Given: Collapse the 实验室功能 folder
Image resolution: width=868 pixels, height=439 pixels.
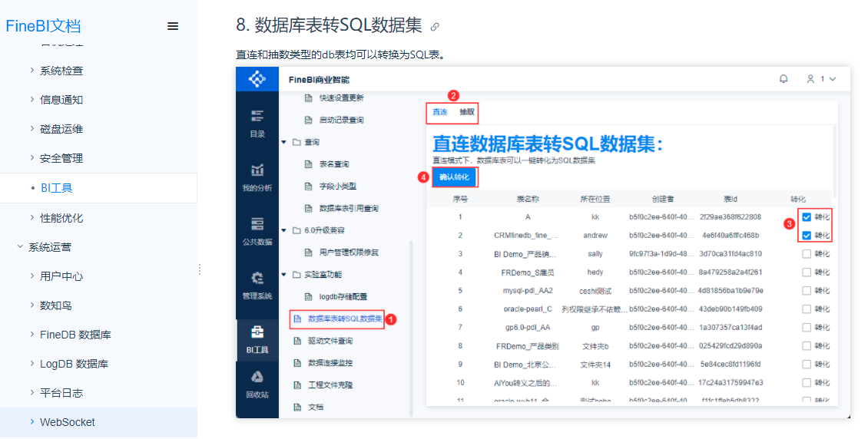Looking at the screenshot, I should click(284, 275).
